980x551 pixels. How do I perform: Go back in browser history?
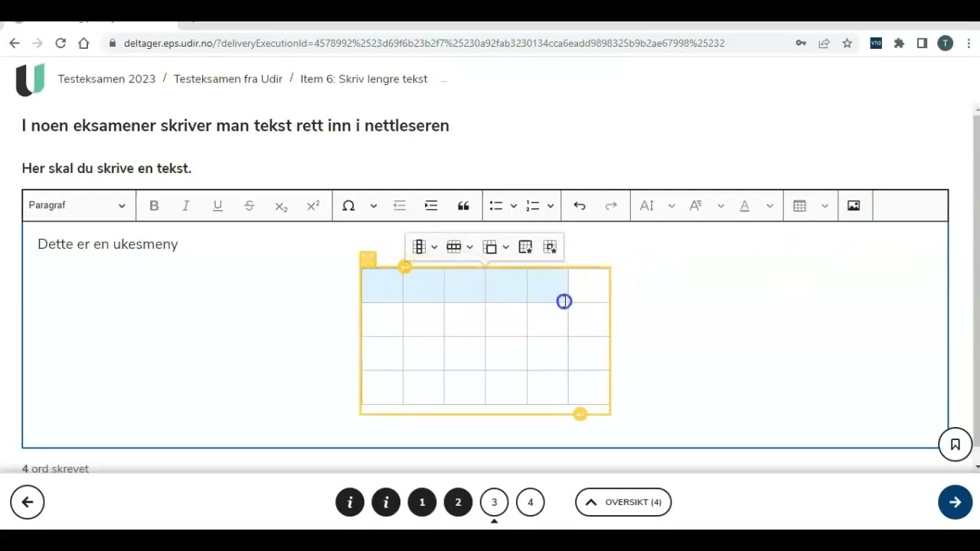pyautogui.click(x=14, y=44)
